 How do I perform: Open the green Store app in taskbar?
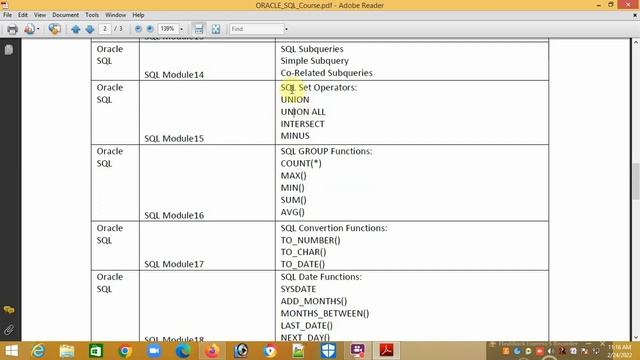coord(96,351)
